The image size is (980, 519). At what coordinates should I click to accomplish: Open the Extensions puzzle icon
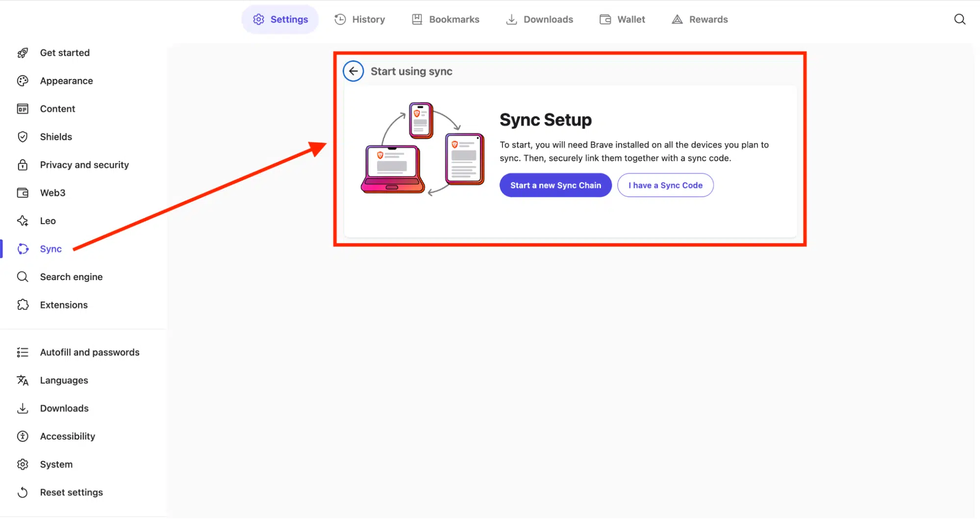pos(23,305)
